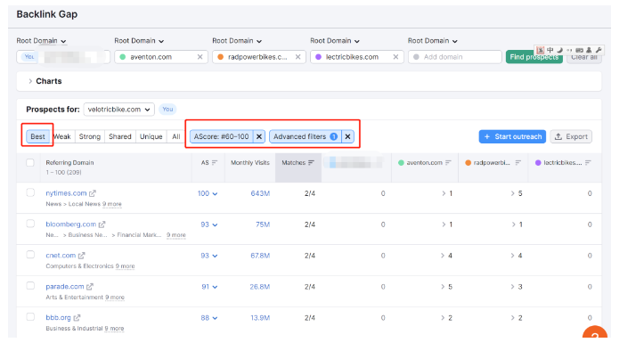644x359 pixels.
Task: Show 9 more categories for nytimes.com
Action: pyautogui.click(x=112, y=204)
